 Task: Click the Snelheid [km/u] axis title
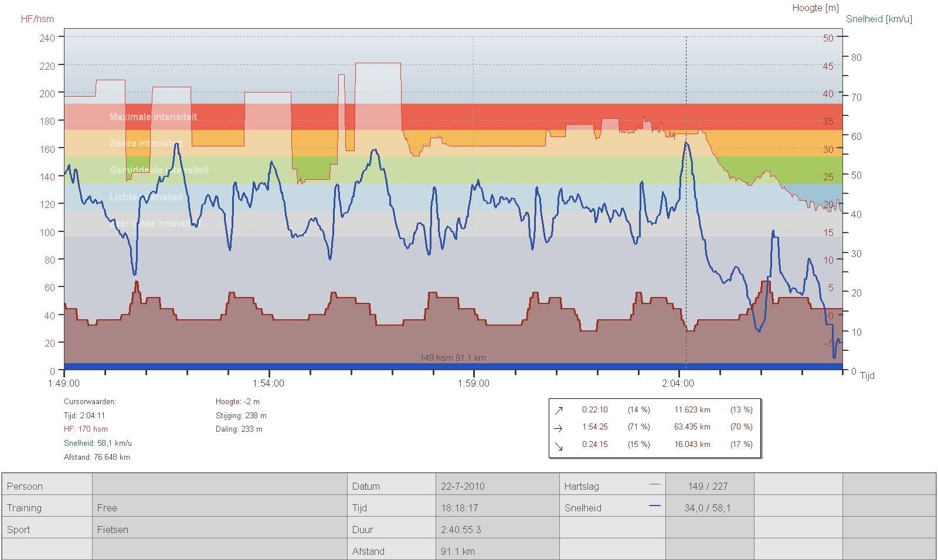[x=879, y=19]
